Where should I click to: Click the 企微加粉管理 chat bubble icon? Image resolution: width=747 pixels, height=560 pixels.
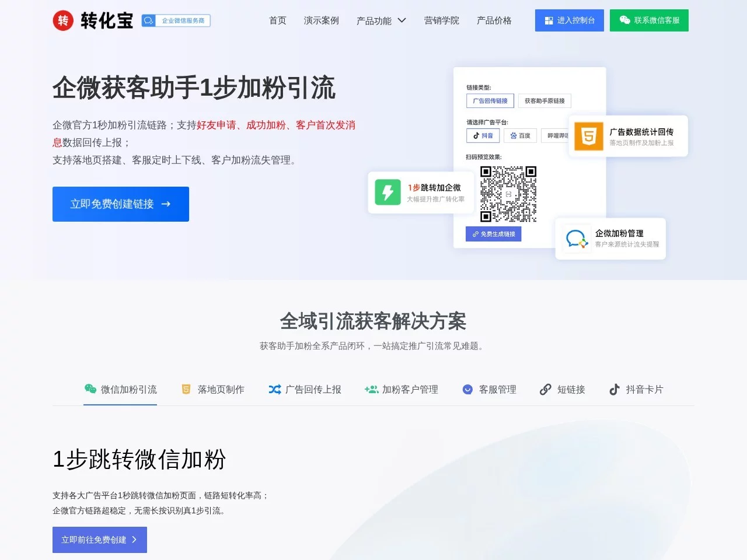[577, 239]
